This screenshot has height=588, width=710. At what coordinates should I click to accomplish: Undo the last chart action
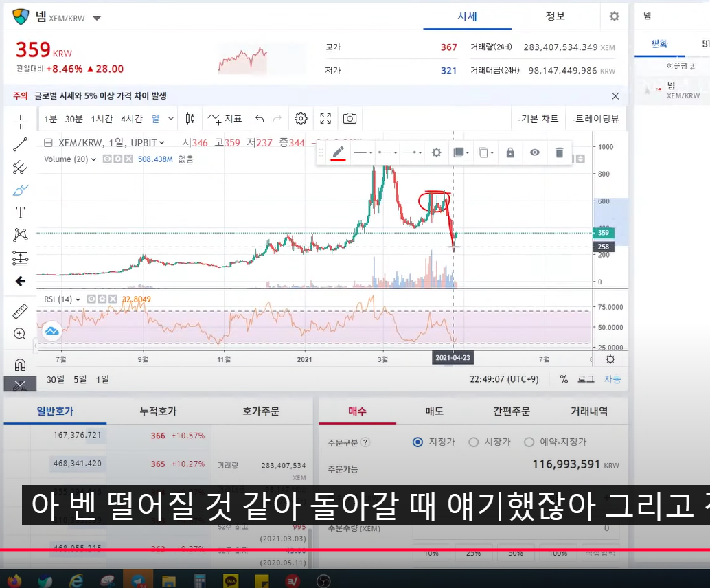260,119
